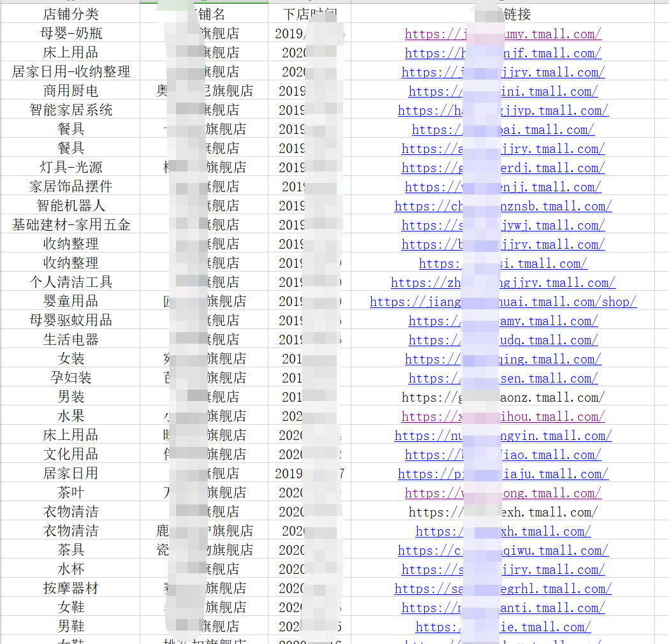This screenshot has height=644, width=669.
Task: Select the 文化用品 cell
Action: (70, 454)
